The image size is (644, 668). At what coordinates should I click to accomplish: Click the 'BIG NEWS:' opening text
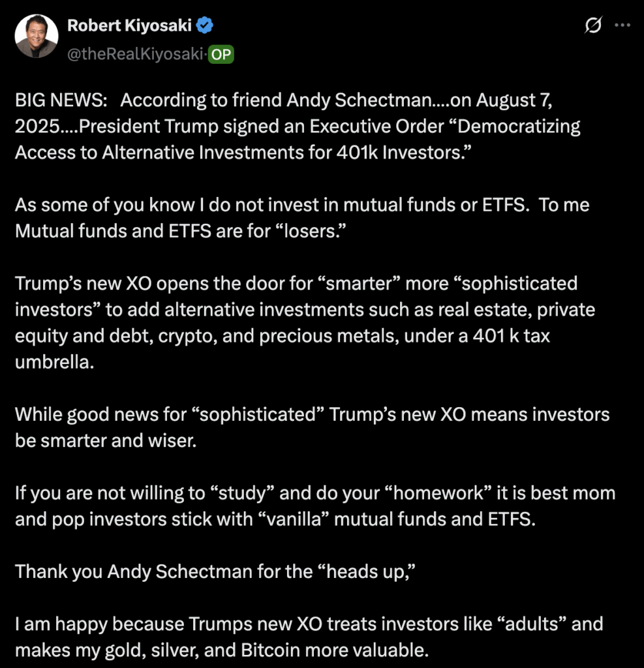coord(61,100)
